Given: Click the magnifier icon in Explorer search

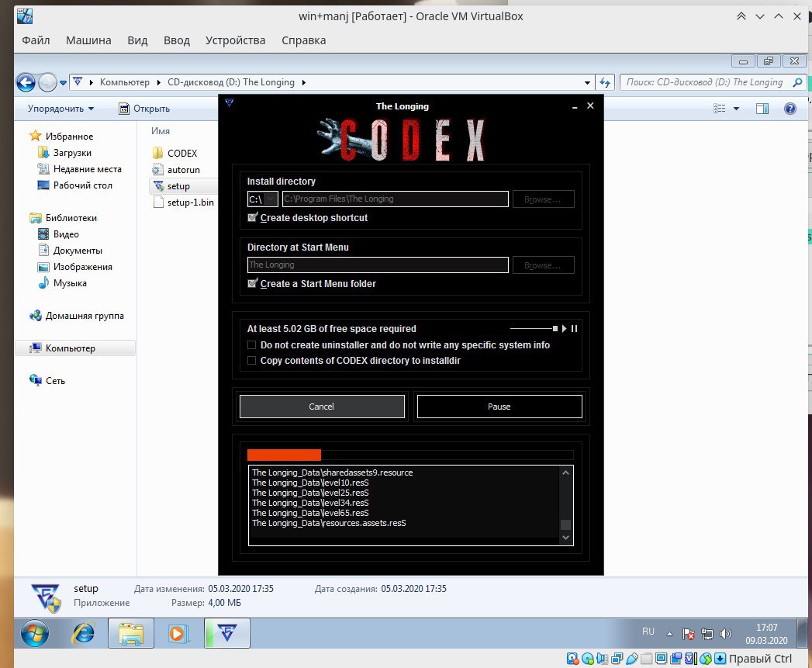Looking at the screenshot, I should [x=797, y=82].
